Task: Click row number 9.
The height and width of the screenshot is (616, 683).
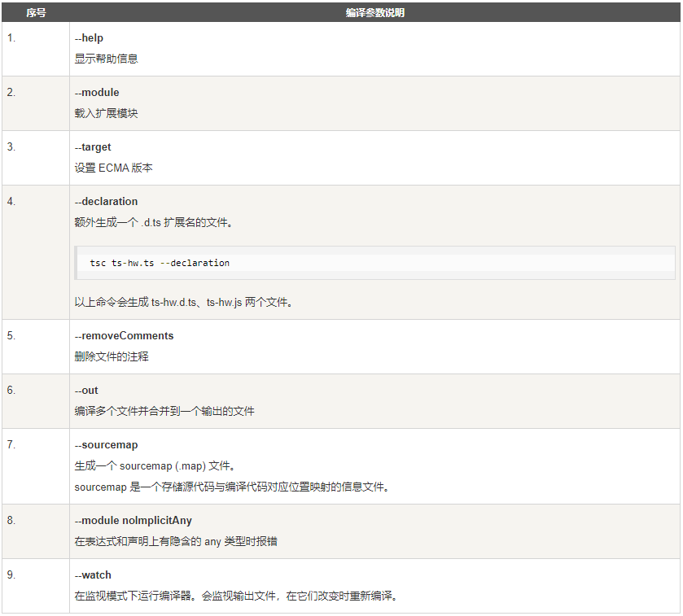Action: click(11, 574)
